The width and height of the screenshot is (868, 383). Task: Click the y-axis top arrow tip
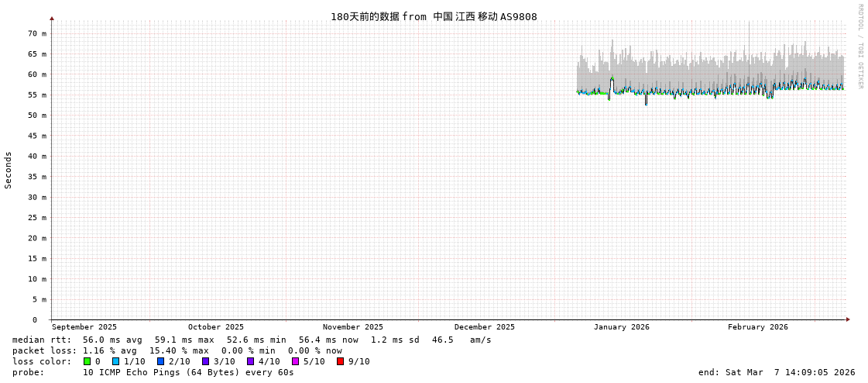point(52,18)
